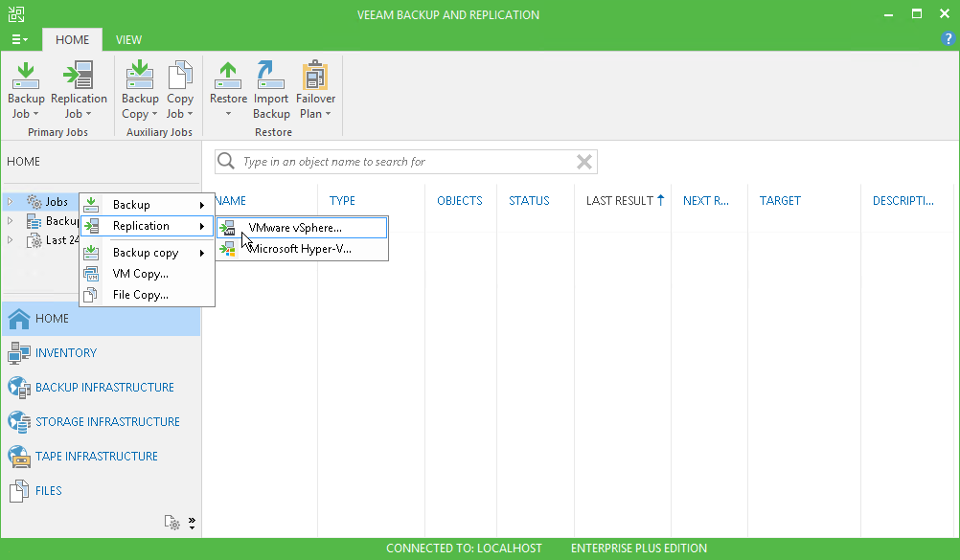Viewport: 960px width, 560px height.
Task: Open FILES navigation view
Action: (x=101, y=491)
